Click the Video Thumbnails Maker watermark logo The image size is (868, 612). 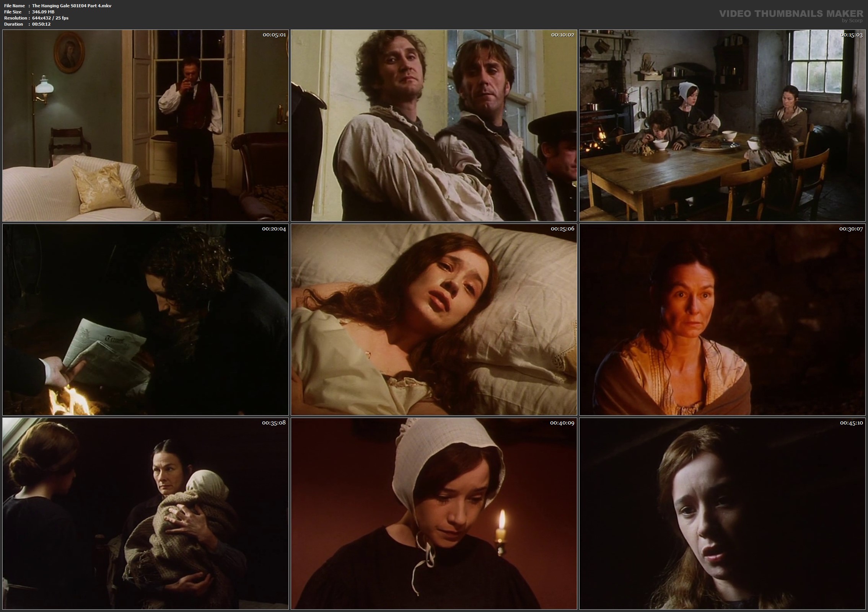(x=791, y=14)
